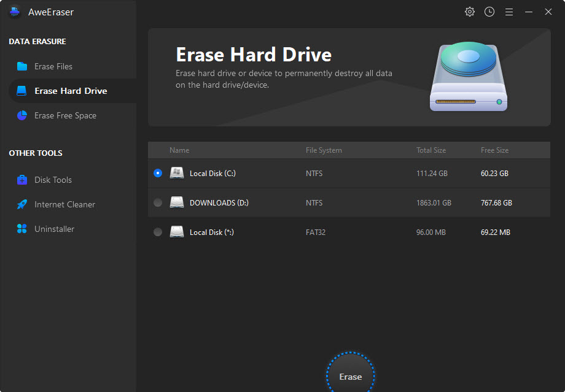
Task: Click the DATA ERASURE section label
Action: pos(37,41)
